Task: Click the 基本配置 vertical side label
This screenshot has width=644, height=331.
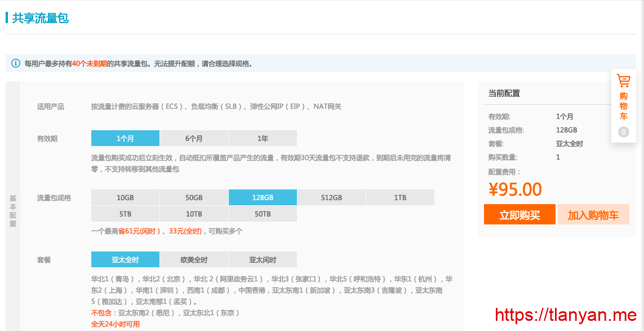Action: click(13, 211)
